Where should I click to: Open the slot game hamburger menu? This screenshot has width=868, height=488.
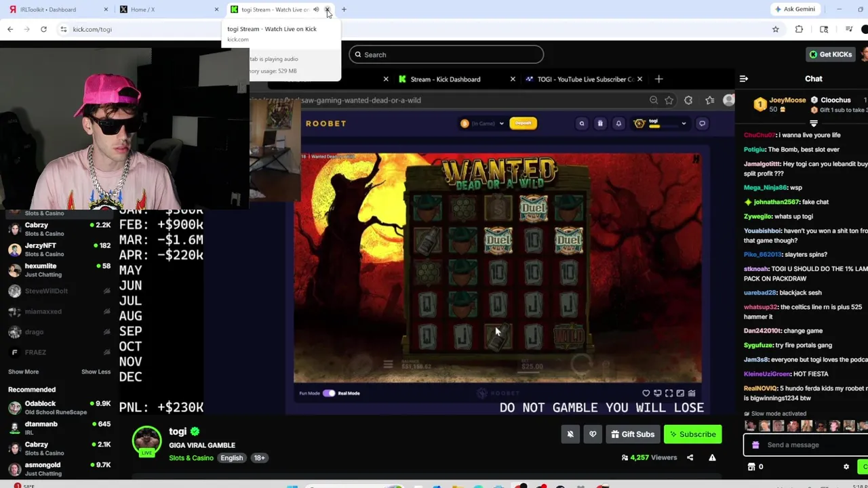388,365
